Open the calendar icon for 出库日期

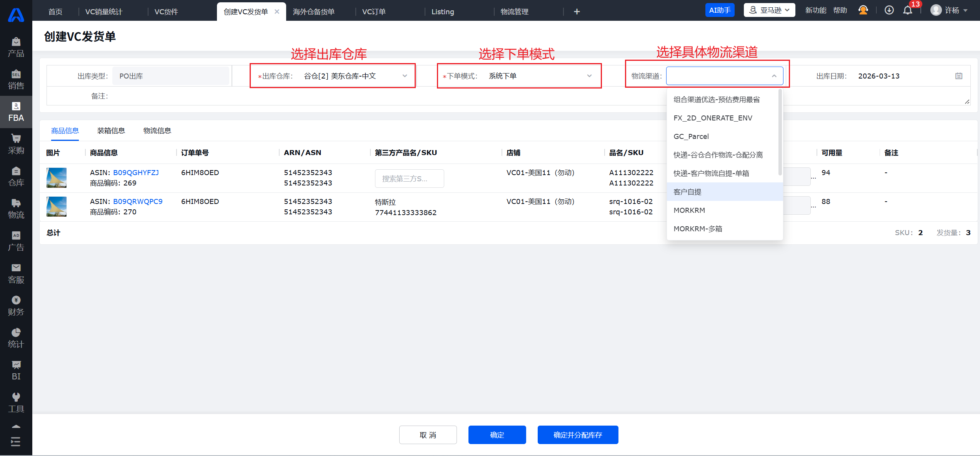(x=958, y=76)
